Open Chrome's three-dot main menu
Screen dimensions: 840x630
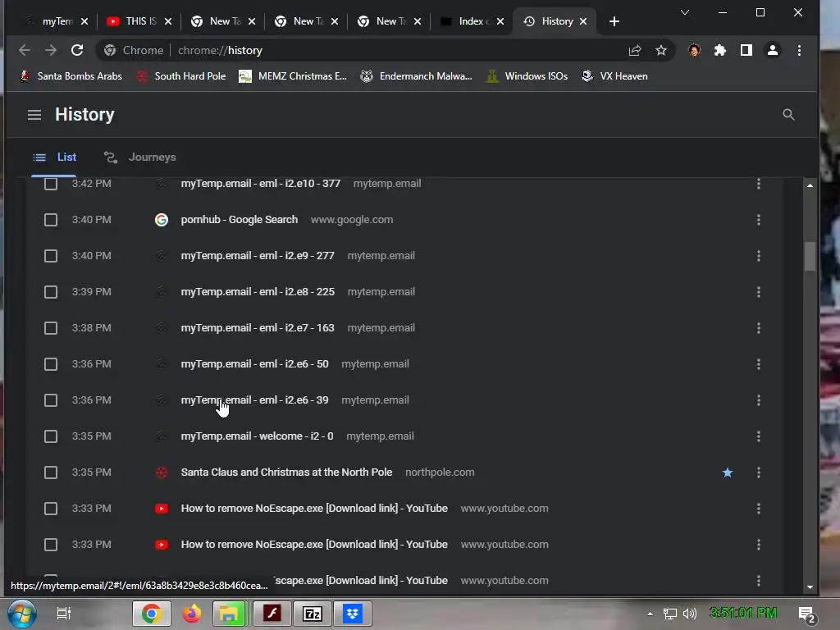[799, 50]
